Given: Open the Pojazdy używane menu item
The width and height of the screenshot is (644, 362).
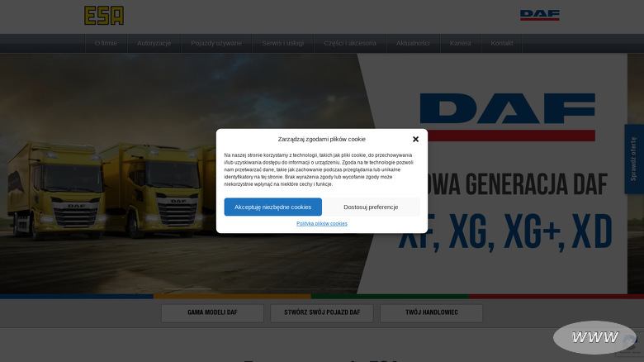Looking at the screenshot, I should click(216, 43).
